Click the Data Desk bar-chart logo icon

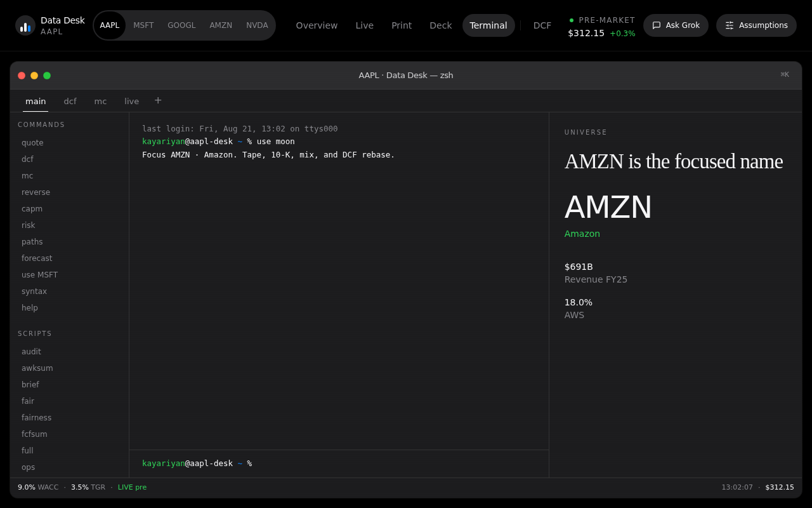[x=25, y=25]
